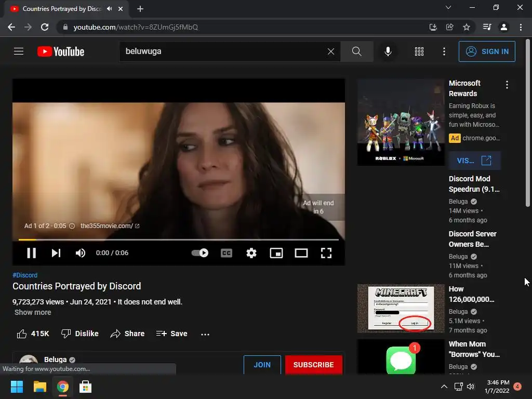Search with voice microphone icon
This screenshot has width=532, height=399.
tap(388, 51)
